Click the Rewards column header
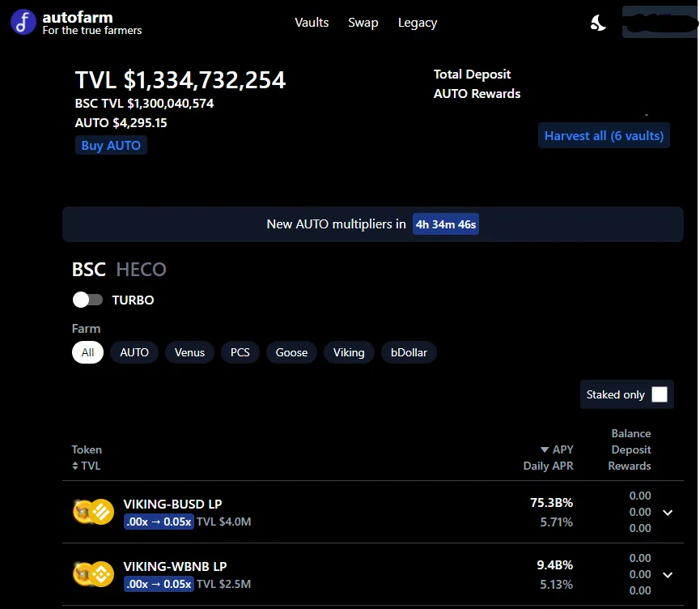 (x=630, y=466)
